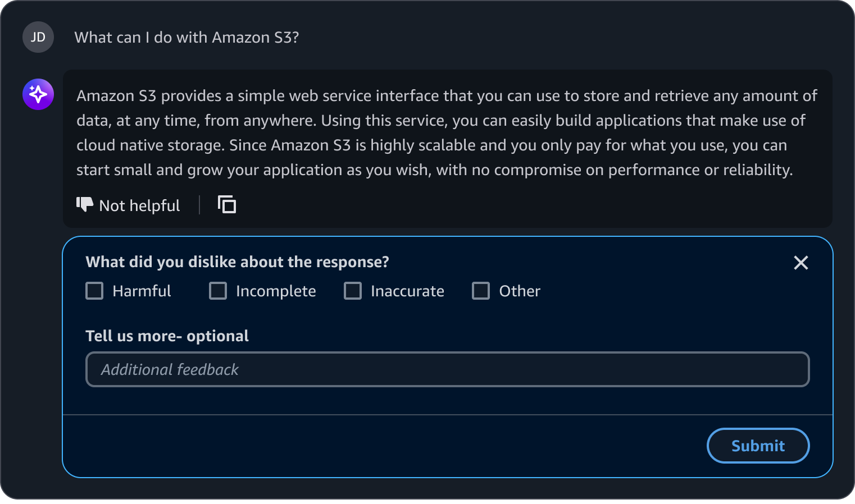Copy the response with the copy icon
The width and height of the screenshot is (855, 504).
[227, 205]
